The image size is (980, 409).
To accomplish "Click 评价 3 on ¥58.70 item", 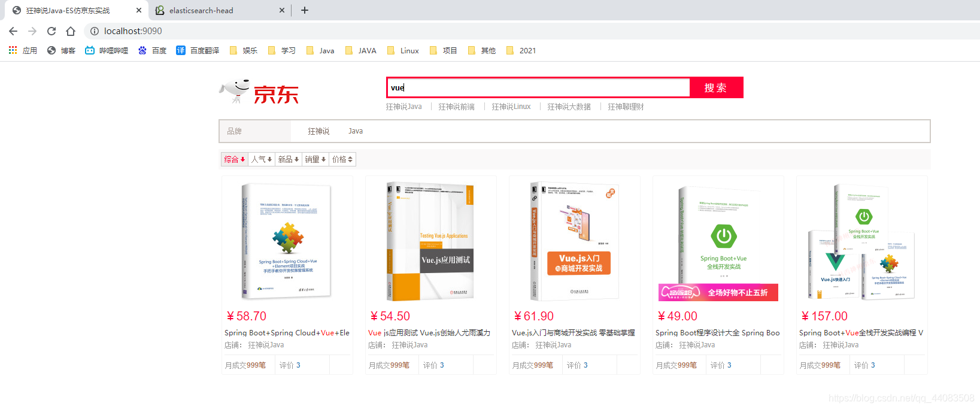I will 290,365.
